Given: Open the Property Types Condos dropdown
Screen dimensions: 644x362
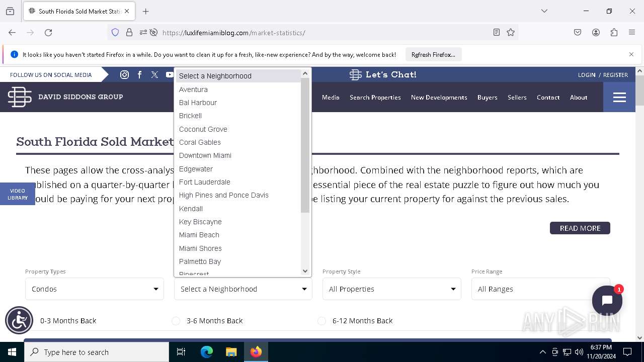Looking at the screenshot, I should coord(95,289).
